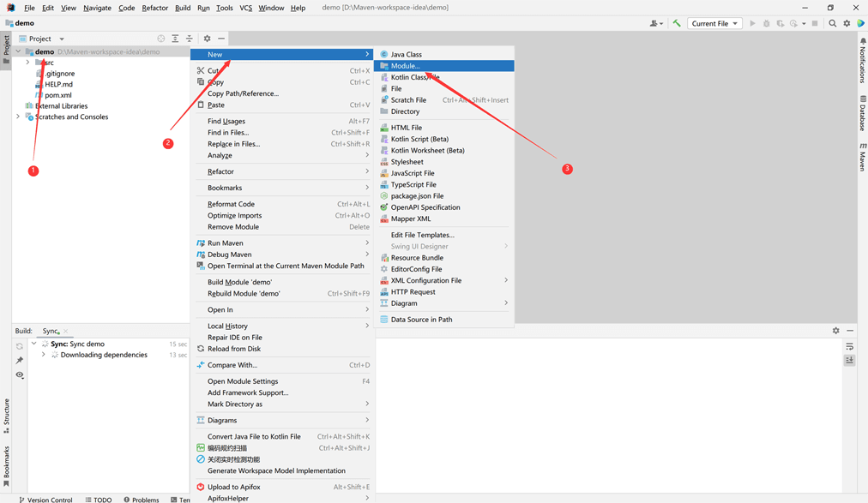
Task: Open Project panel options gear
Action: 207,39
